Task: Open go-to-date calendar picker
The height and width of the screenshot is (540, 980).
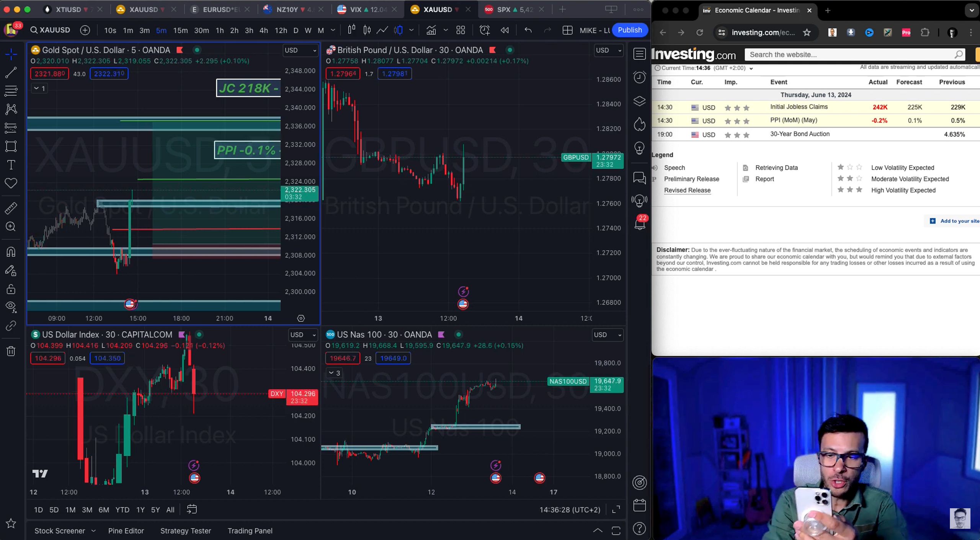Action: pos(192,509)
